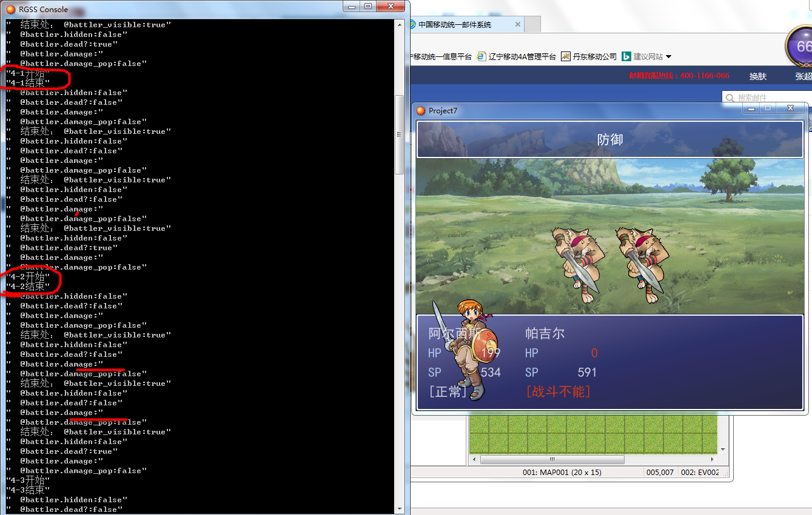Click the 正常 status text
This screenshot has width=812, height=515.
click(x=448, y=391)
